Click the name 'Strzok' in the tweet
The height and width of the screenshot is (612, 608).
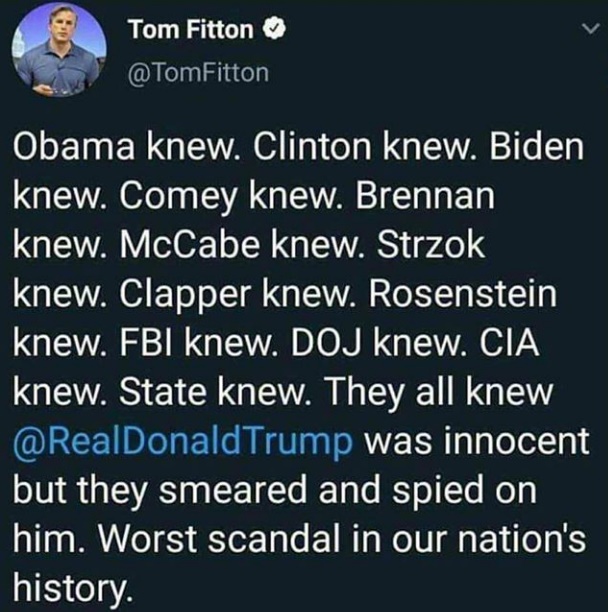pyautogui.click(x=430, y=245)
